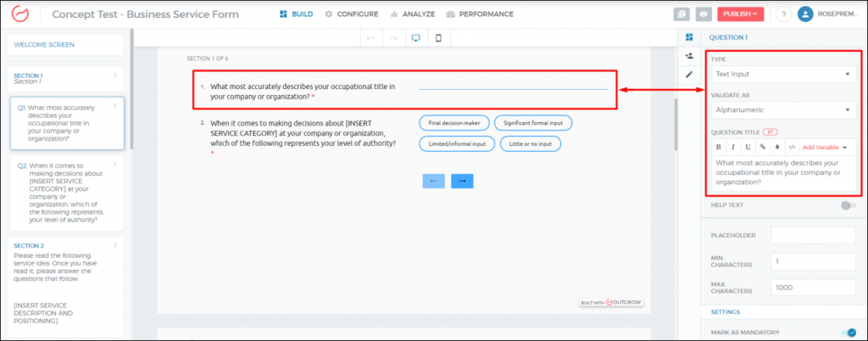Toggle the Help Text switch
Viewport: 868px width, 341px height.
(848, 205)
